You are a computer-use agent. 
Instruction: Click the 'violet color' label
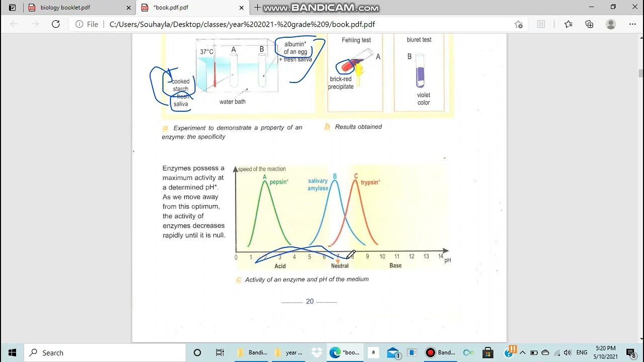point(424,99)
